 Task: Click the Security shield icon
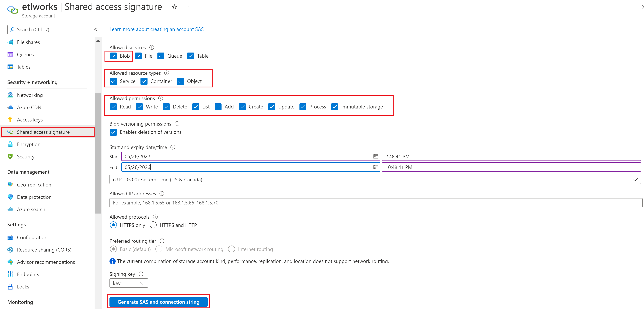[10, 157]
